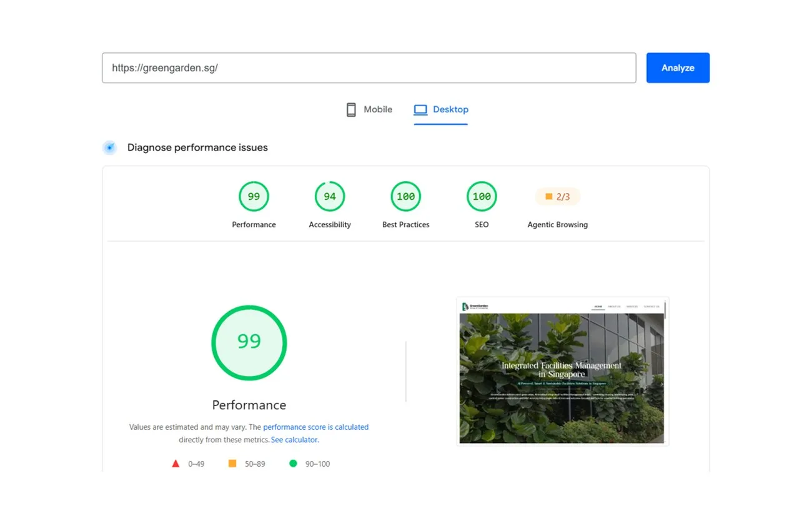Select the Desktop tab
The width and height of the screenshot is (812, 516).
click(x=440, y=110)
